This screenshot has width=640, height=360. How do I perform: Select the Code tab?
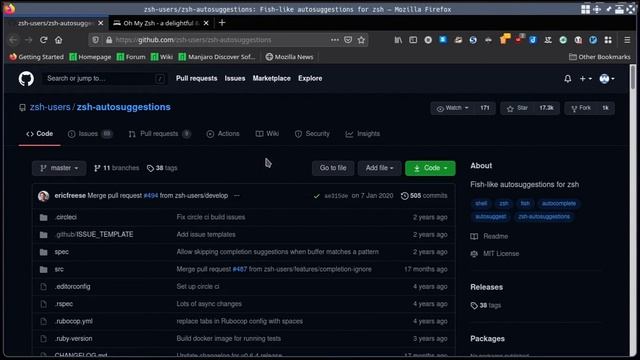[x=40, y=134]
